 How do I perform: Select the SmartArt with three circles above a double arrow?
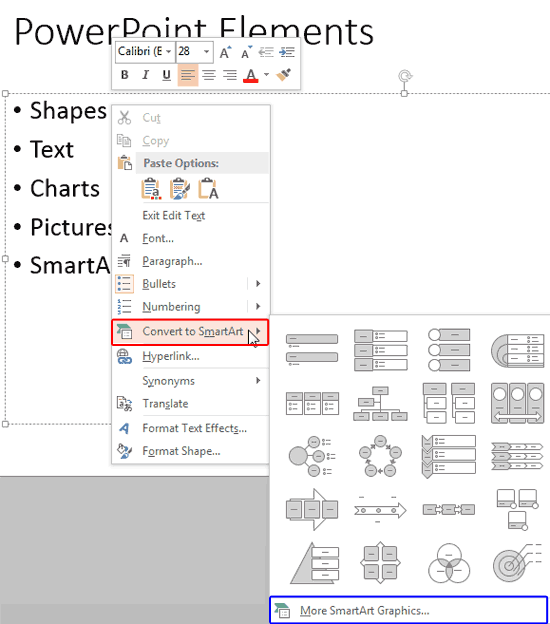(517, 403)
